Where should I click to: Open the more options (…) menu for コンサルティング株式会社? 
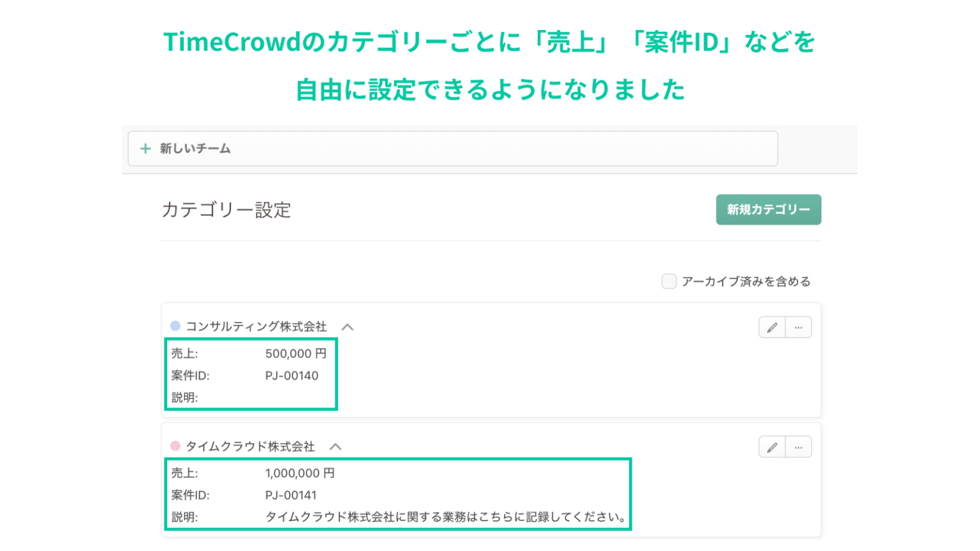798,327
